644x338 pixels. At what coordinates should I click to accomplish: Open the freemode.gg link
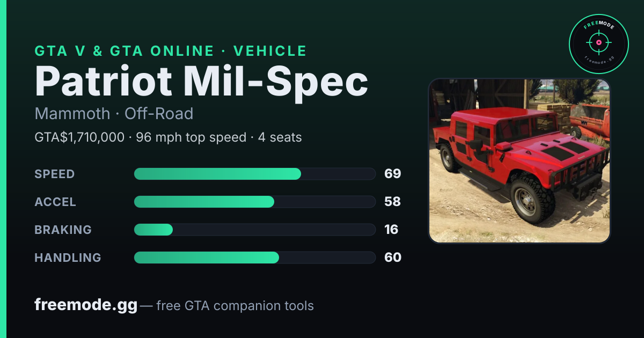(86, 306)
